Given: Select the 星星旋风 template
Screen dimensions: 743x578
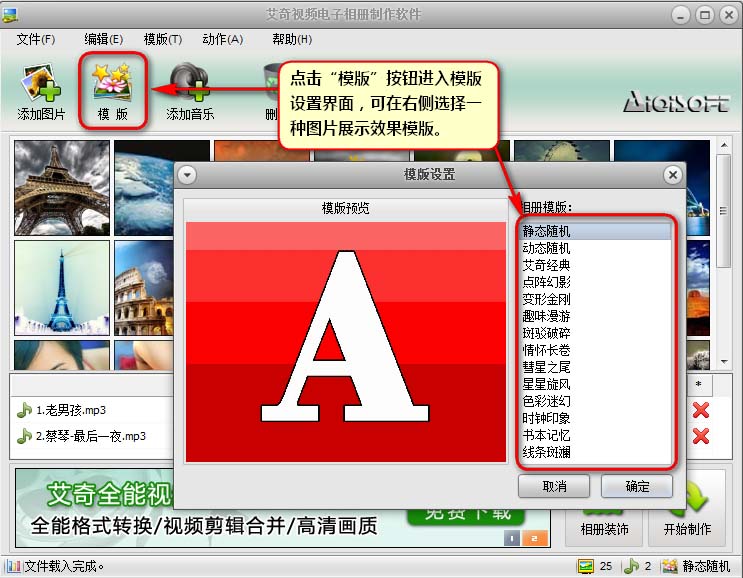Looking at the screenshot, I should click(596, 384).
